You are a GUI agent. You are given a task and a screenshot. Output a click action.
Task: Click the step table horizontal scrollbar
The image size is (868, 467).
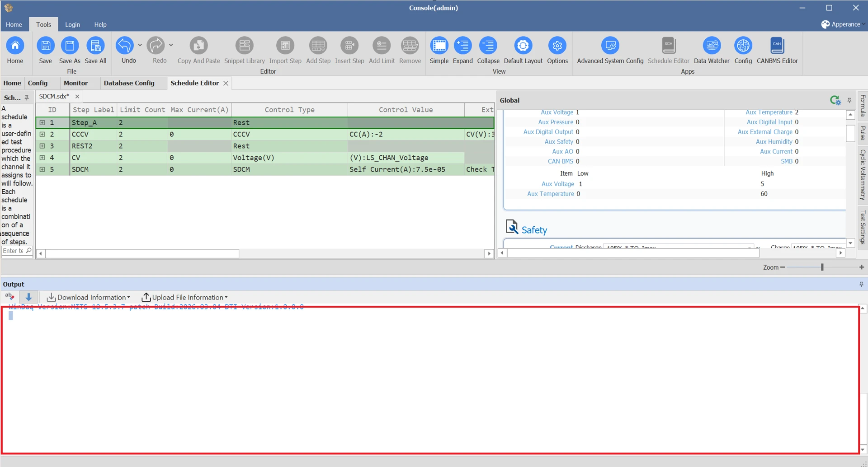[142, 254]
